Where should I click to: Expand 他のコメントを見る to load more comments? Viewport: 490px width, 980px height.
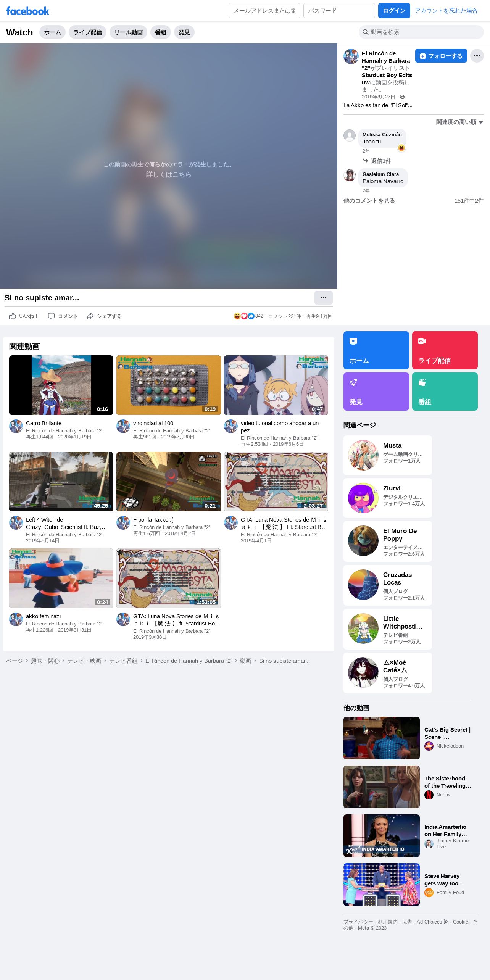pyautogui.click(x=369, y=201)
